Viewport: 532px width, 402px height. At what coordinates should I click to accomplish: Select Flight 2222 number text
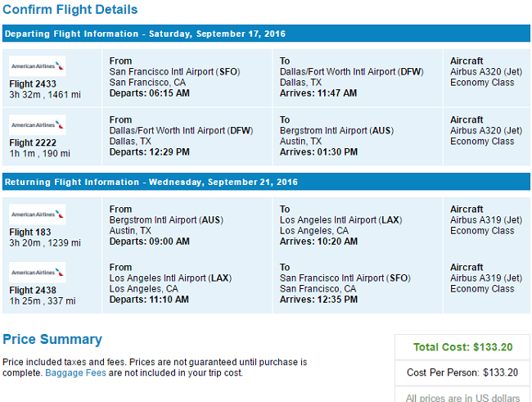(x=33, y=142)
